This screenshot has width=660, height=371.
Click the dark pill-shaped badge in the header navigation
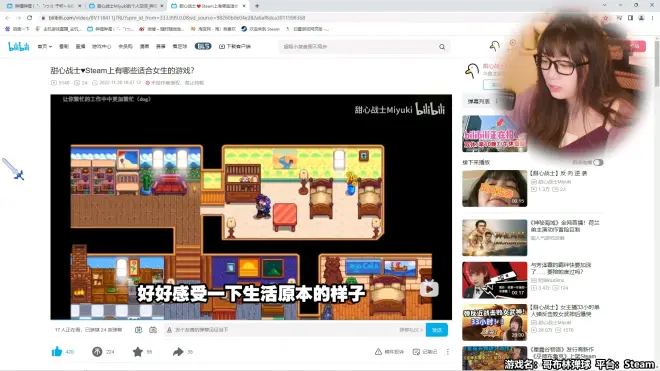pos(203,46)
